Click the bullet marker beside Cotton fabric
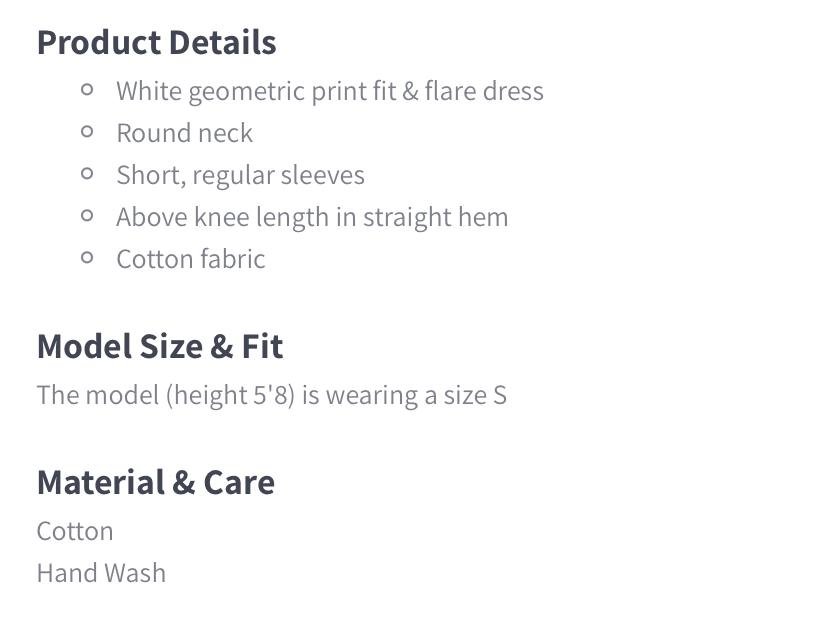Screen dimensions: 828x623 [x=88, y=258]
